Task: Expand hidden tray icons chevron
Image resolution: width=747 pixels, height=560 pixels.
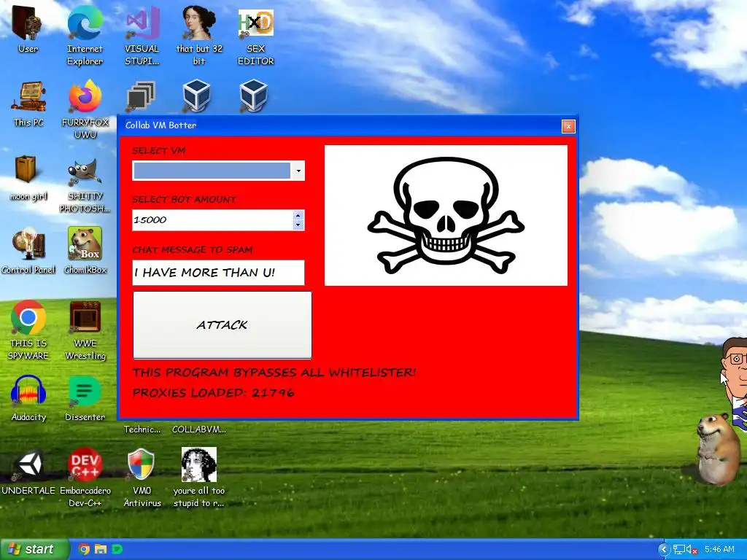Action: (664, 550)
